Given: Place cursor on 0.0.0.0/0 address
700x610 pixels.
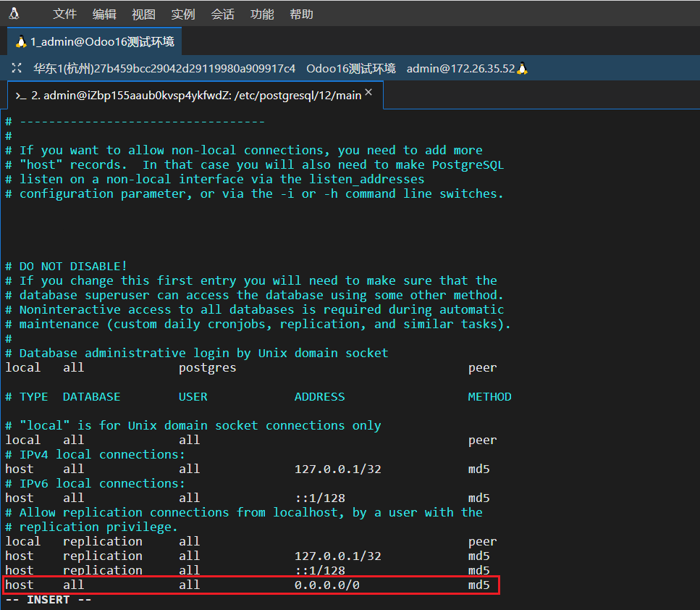Looking at the screenshot, I should click(326, 585).
